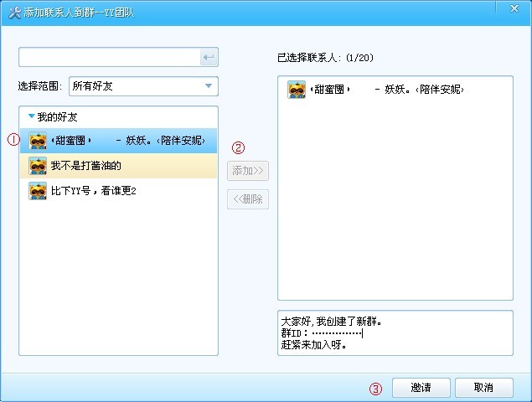Click the 所有好友 combo box

point(143,86)
